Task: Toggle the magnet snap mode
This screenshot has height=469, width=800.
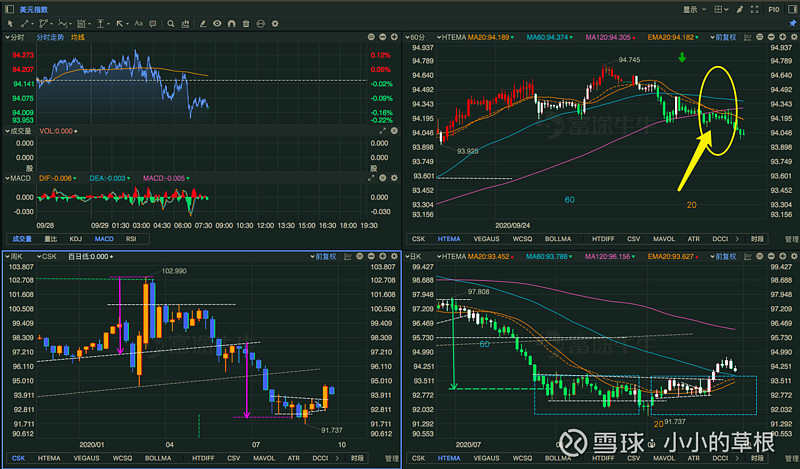Action: (232, 23)
